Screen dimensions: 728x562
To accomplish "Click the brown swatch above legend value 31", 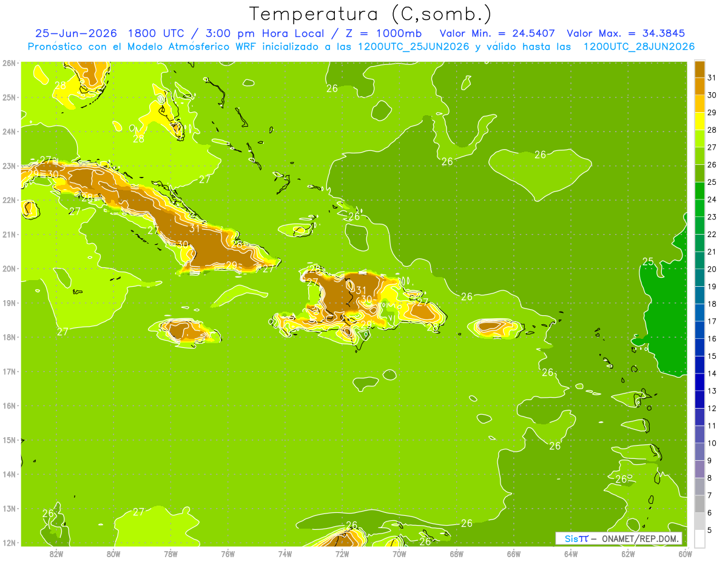I will tap(700, 69).
